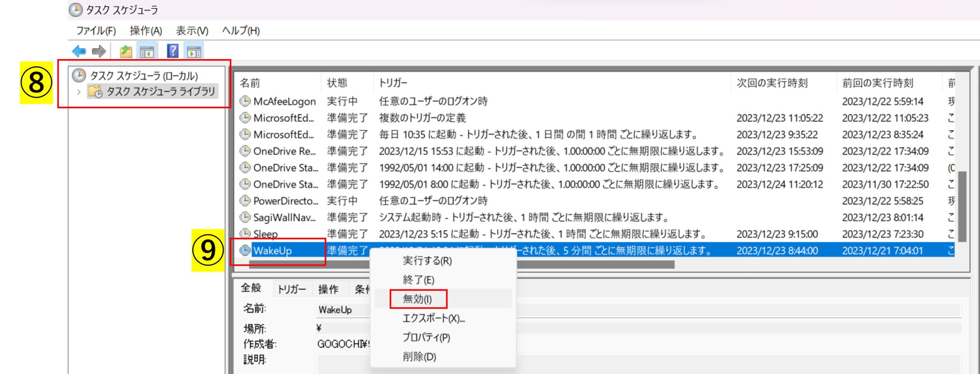Open the 操作(A) menu
Image resolution: width=980 pixels, height=374 pixels.
tap(146, 31)
